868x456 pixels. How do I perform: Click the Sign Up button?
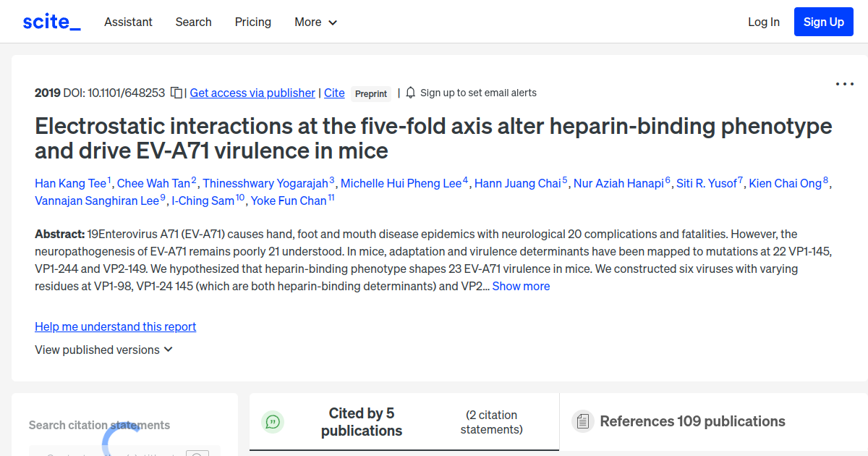coord(823,21)
